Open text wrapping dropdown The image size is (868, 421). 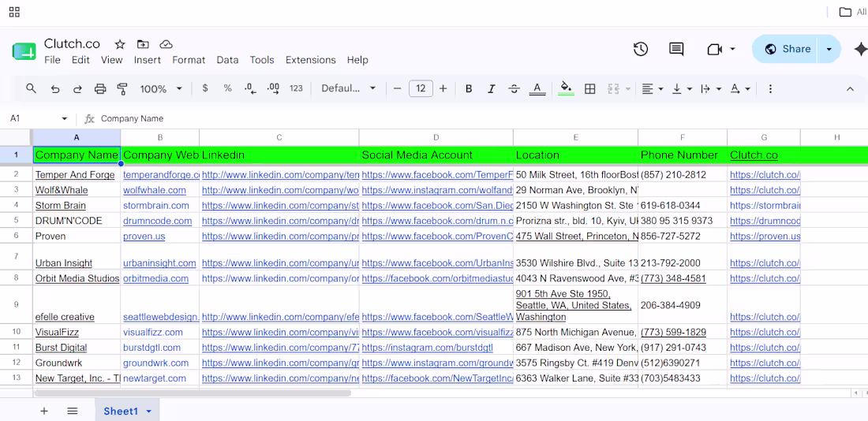pos(711,88)
